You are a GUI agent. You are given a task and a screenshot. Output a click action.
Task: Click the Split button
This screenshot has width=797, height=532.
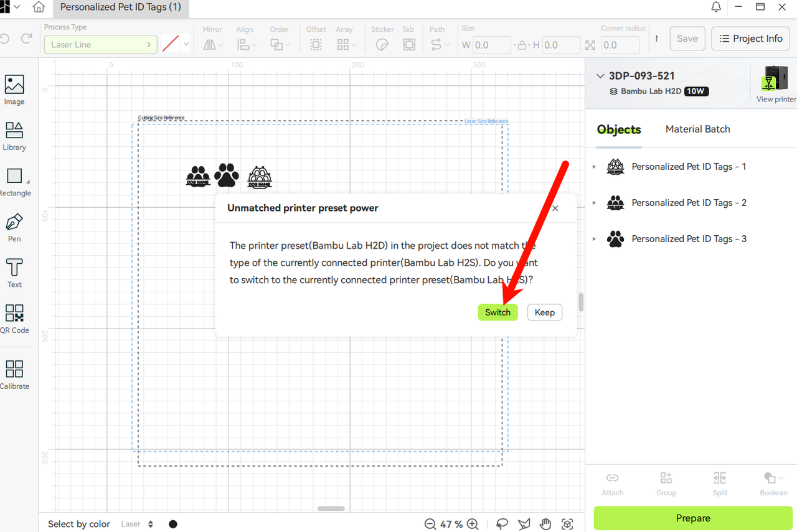[x=720, y=484]
